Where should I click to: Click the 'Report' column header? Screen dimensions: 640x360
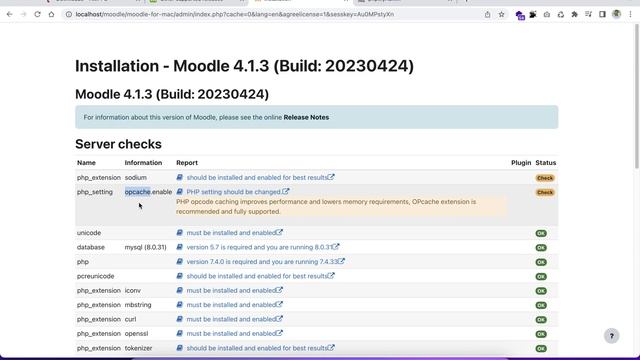[x=187, y=162]
